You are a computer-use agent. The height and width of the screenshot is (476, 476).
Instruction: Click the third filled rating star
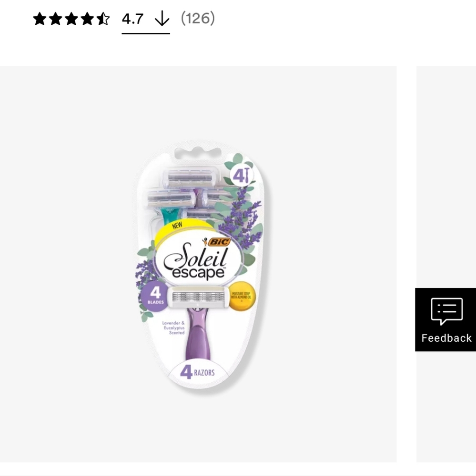click(71, 19)
